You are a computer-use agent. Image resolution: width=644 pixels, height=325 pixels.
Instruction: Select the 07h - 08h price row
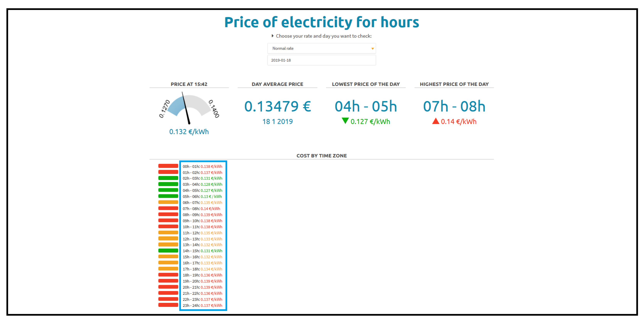pos(201,209)
